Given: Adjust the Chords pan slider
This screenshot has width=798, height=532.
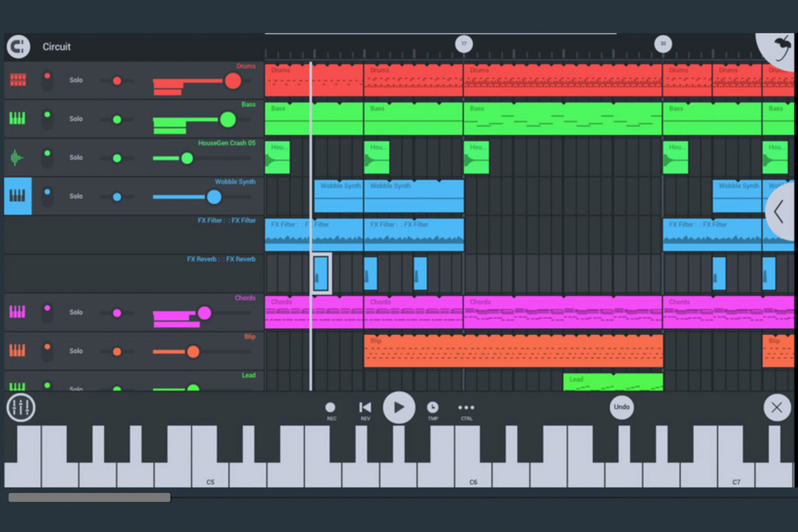Looking at the screenshot, I should [117, 314].
